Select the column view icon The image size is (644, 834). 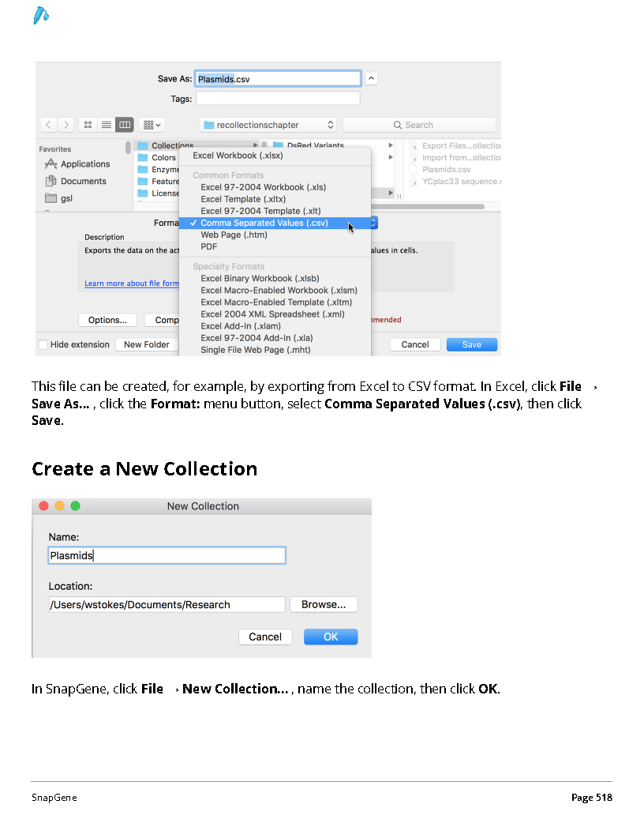pos(125,125)
